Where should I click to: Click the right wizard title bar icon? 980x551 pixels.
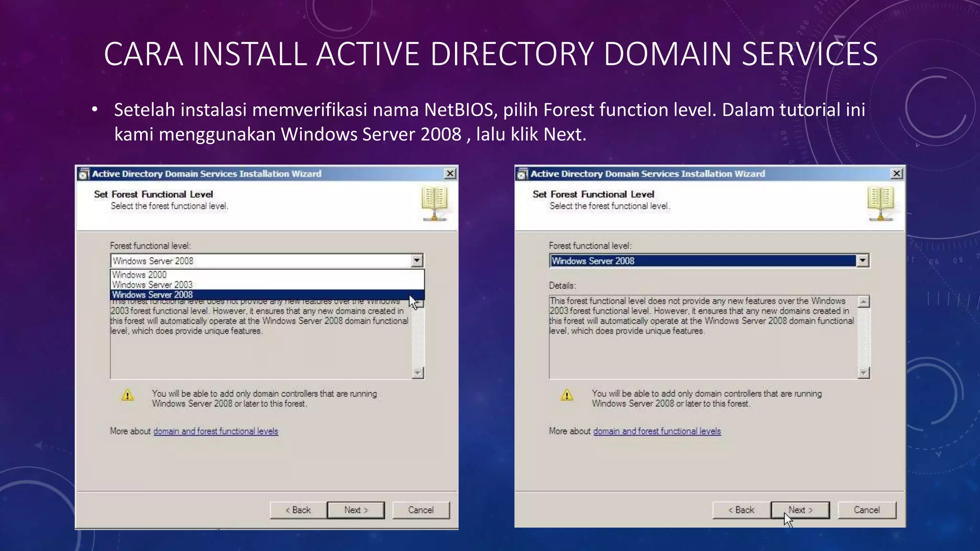pyautogui.click(x=523, y=174)
